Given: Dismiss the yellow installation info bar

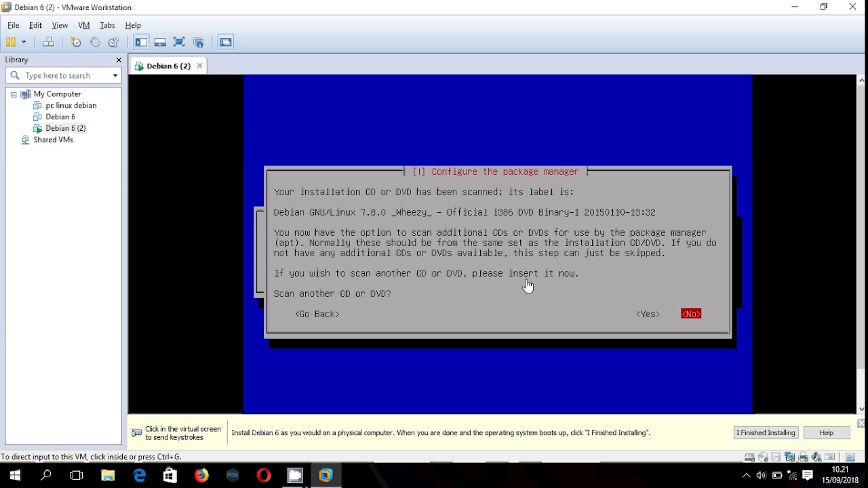Looking at the screenshot, I should pos(861,423).
